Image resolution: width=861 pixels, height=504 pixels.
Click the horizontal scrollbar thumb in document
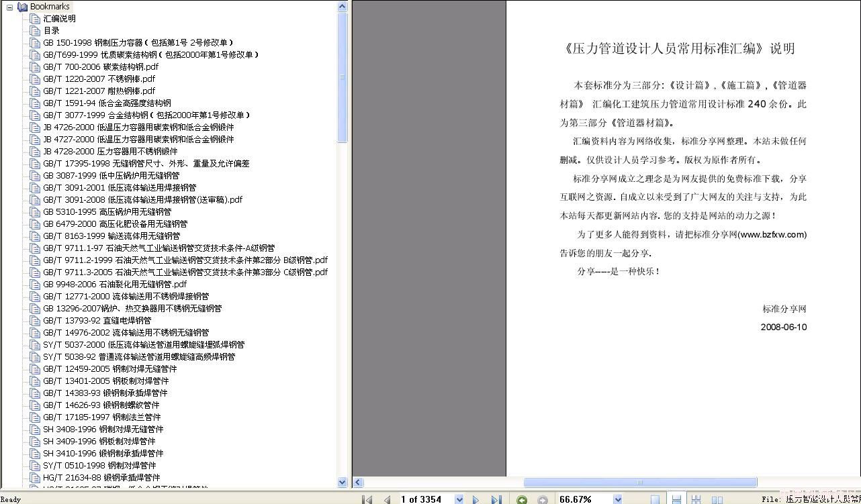tap(639, 483)
